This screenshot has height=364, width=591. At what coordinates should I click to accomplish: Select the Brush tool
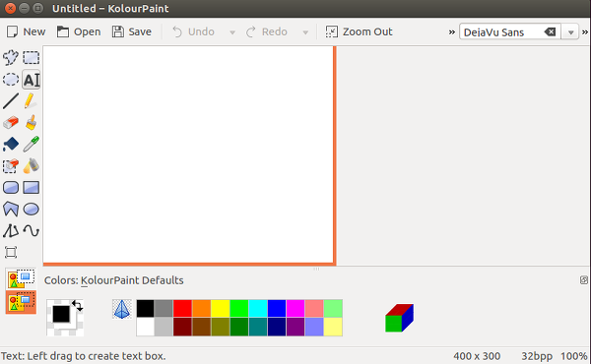coord(31,123)
